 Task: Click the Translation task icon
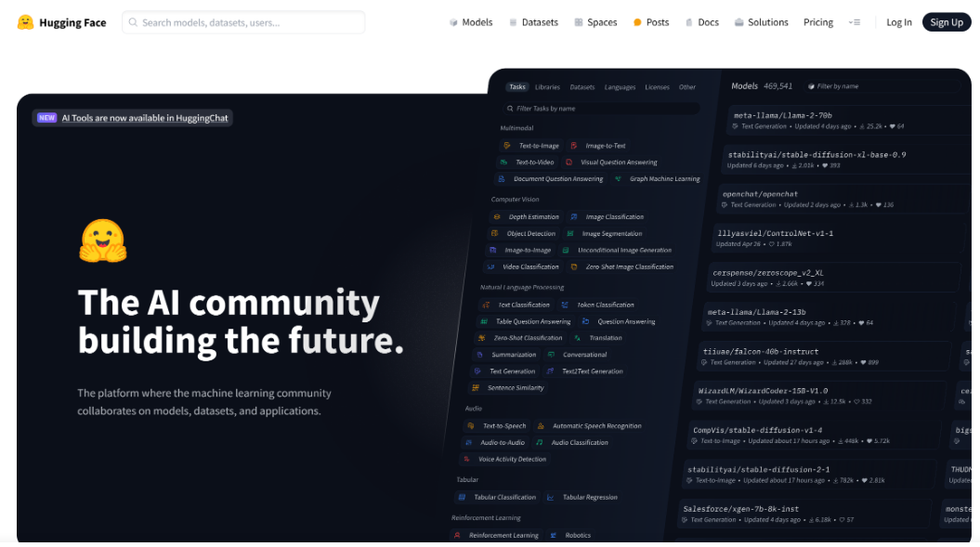point(578,337)
